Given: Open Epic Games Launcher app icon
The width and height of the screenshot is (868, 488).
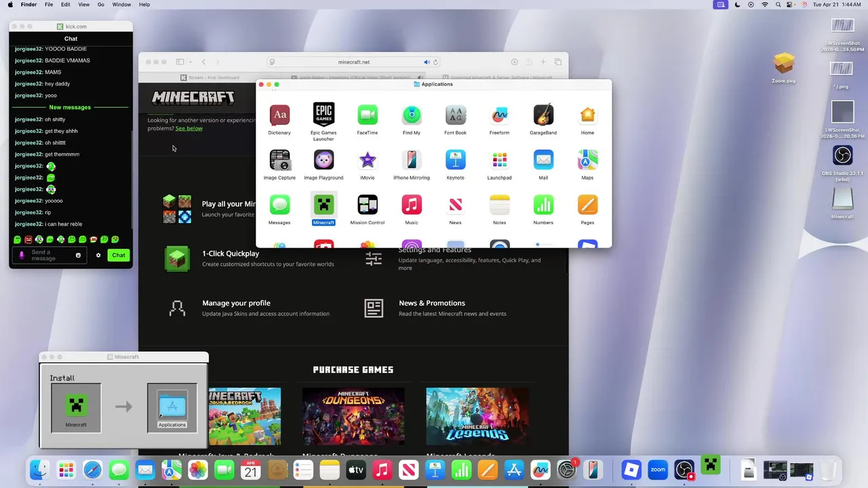Looking at the screenshot, I should point(323,115).
